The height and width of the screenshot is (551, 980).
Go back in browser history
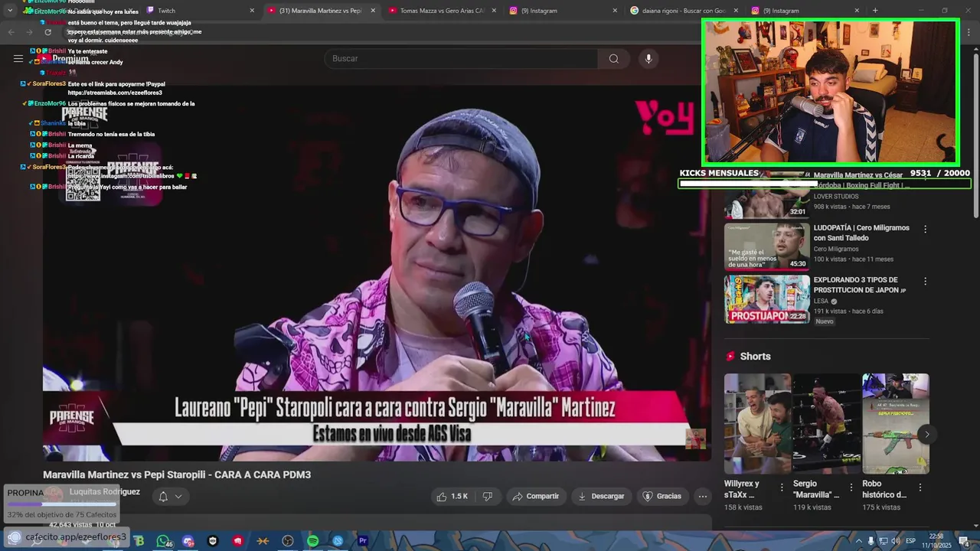click(x=11, y=32)
